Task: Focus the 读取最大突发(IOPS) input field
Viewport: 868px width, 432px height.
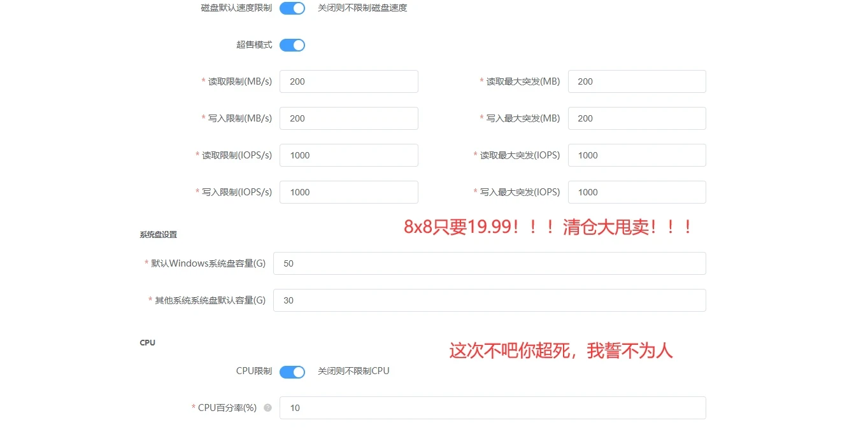Action: click(x=636, y=155)
